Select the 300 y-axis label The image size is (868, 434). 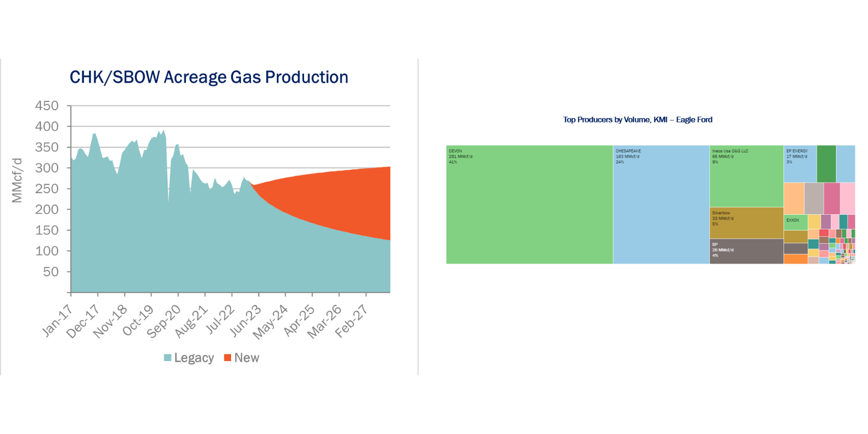click(47, 168)
